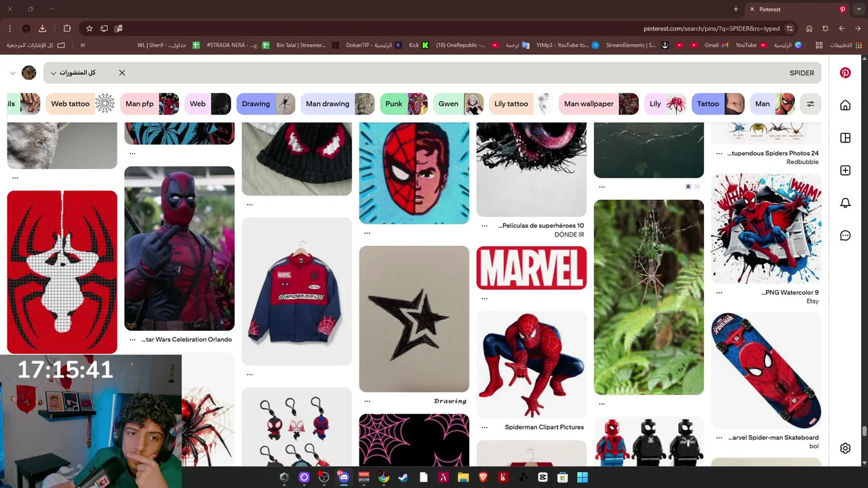The height and width of the screenshot is (488, 868).
Task: Open the browser three-dot menu
Action: point(9,28)
